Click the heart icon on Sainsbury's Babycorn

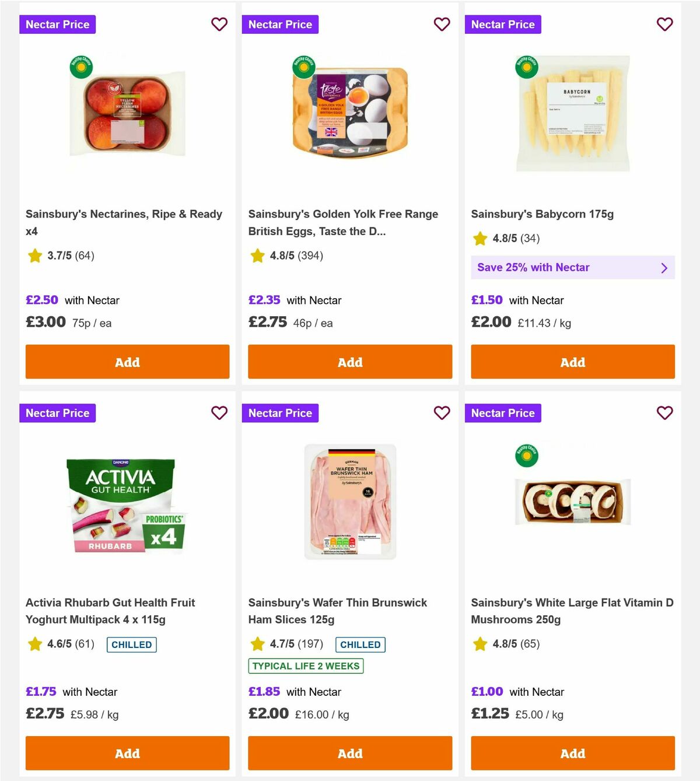(x=664, y=24)
